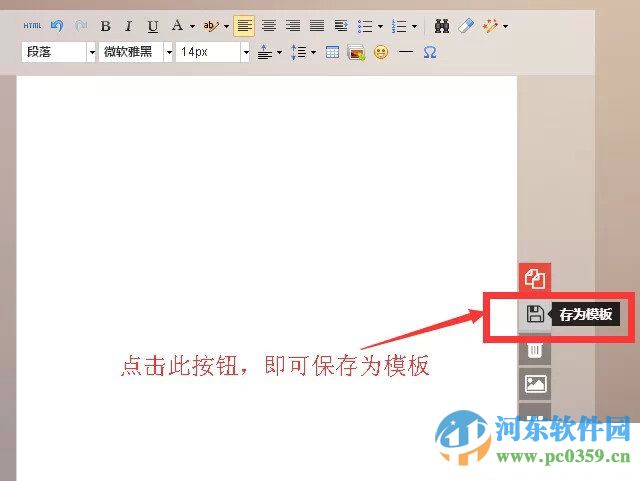Screen dimensions: 640x481
Task: Right align the text
Action: 293,26
